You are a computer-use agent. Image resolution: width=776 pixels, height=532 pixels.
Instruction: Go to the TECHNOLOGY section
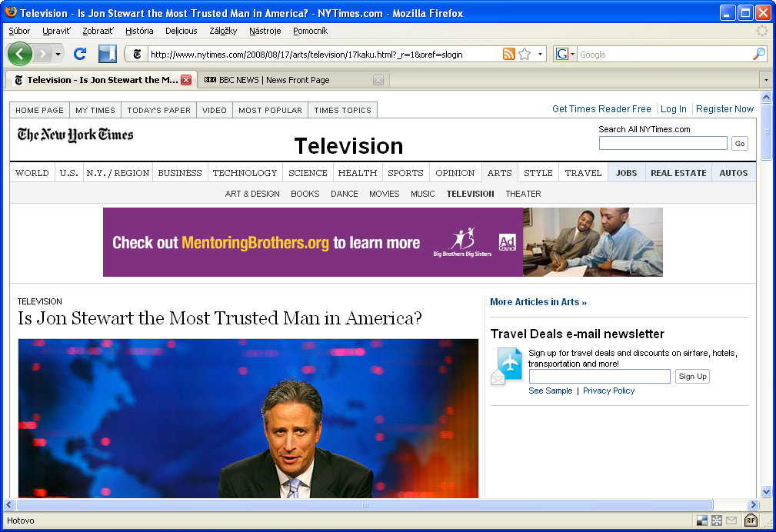click(245, 173)
